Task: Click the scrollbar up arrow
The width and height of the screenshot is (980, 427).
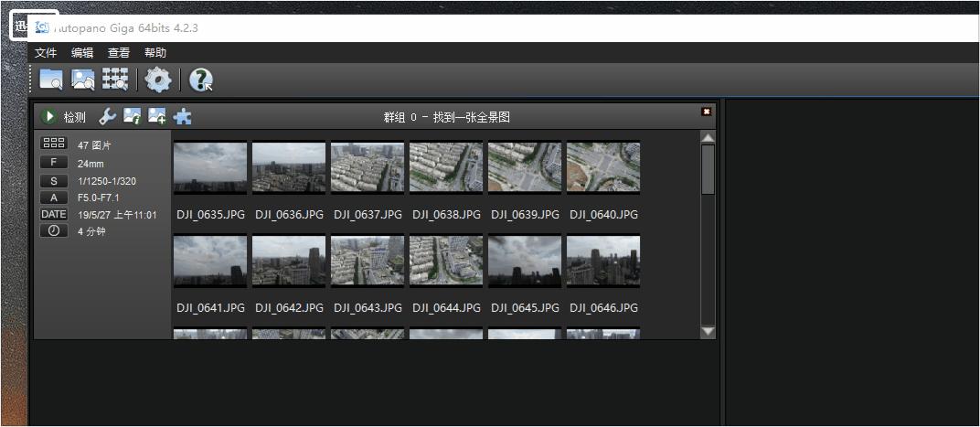Action: [708, 137]
